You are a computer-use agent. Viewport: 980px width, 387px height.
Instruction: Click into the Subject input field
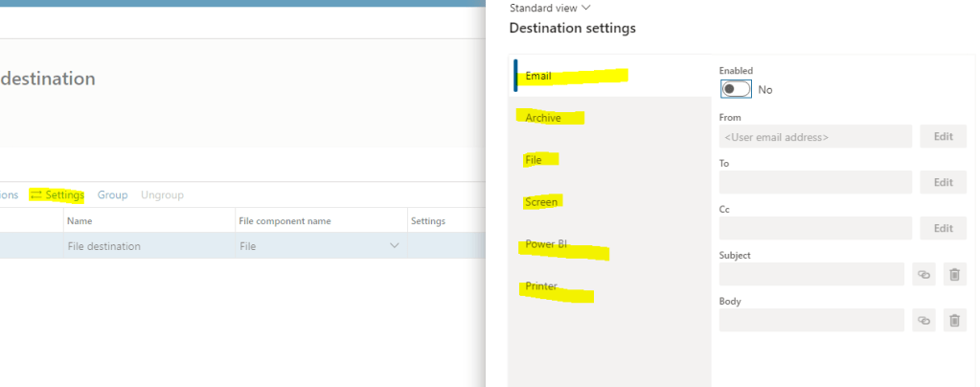pos(811,274)
